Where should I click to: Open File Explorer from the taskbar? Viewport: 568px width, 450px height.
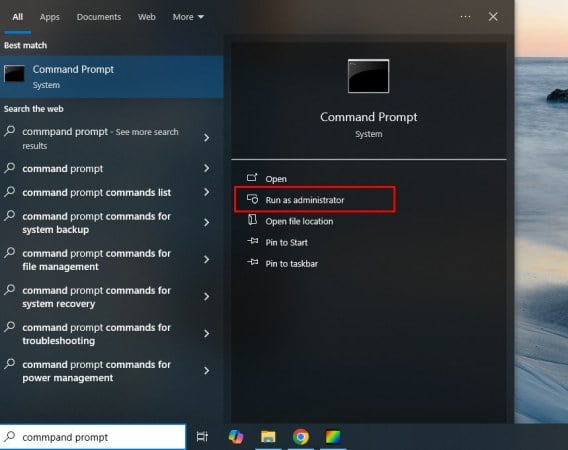pyautogui.click(x=268, y=437)
